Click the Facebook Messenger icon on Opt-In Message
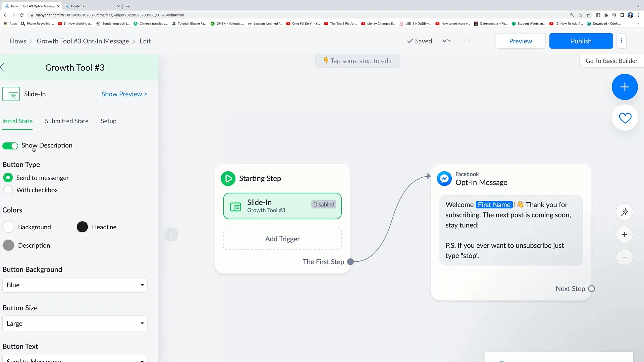Viewport: 644px width, 362px height. tap(444, 178)
